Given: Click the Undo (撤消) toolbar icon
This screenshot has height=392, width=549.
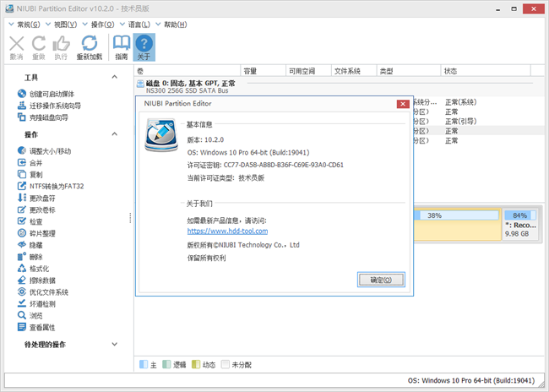Looking at the screenshot, I should click(16, 47).
